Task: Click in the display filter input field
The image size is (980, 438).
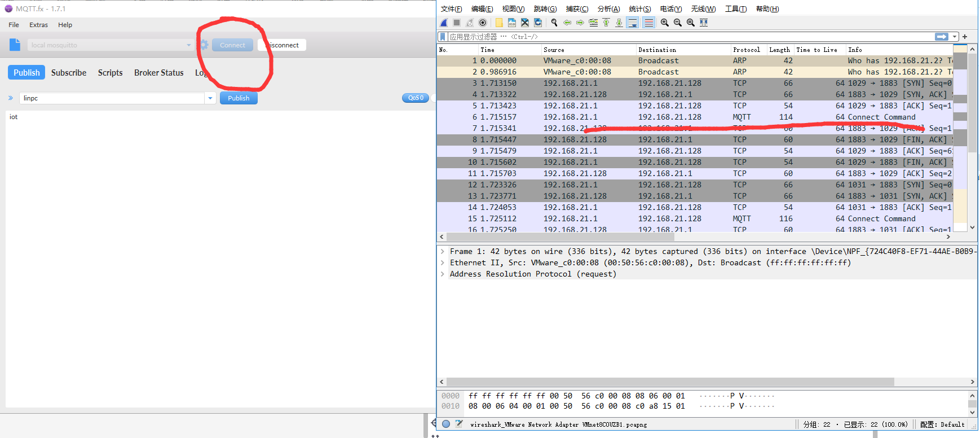Action: (x=691, y=37)
